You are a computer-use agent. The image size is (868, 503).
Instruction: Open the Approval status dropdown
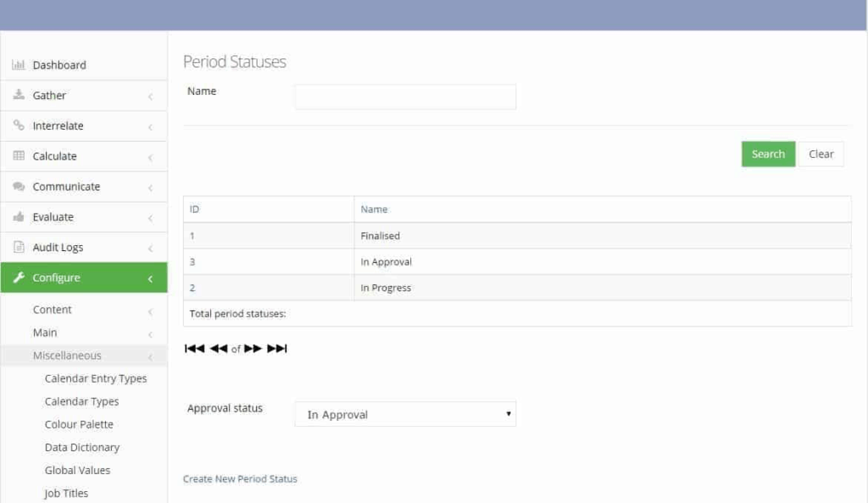point(405,414)
